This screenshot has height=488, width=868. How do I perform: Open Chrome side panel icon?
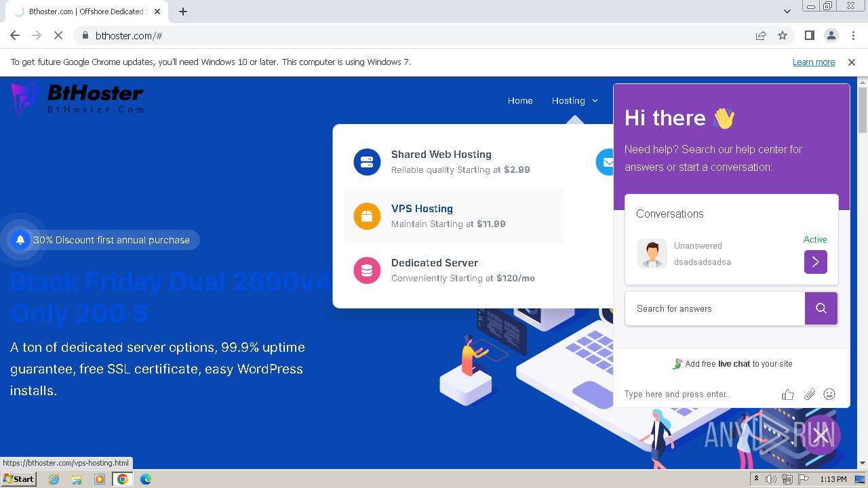809,35
